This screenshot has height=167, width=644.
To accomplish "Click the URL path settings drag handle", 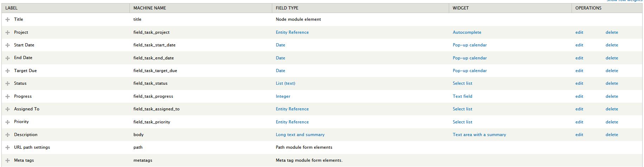I will (8, 148).
